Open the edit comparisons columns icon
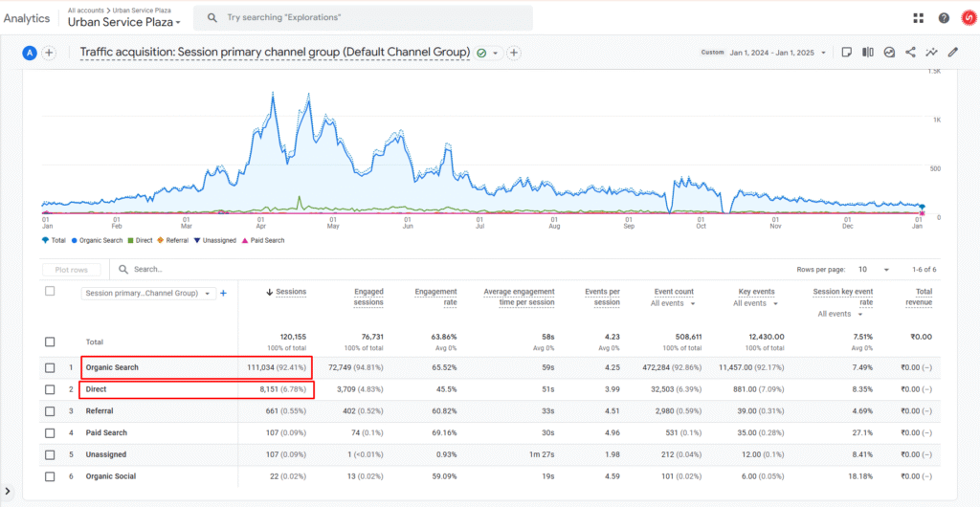980x507 pixels. tap(867, 53)
